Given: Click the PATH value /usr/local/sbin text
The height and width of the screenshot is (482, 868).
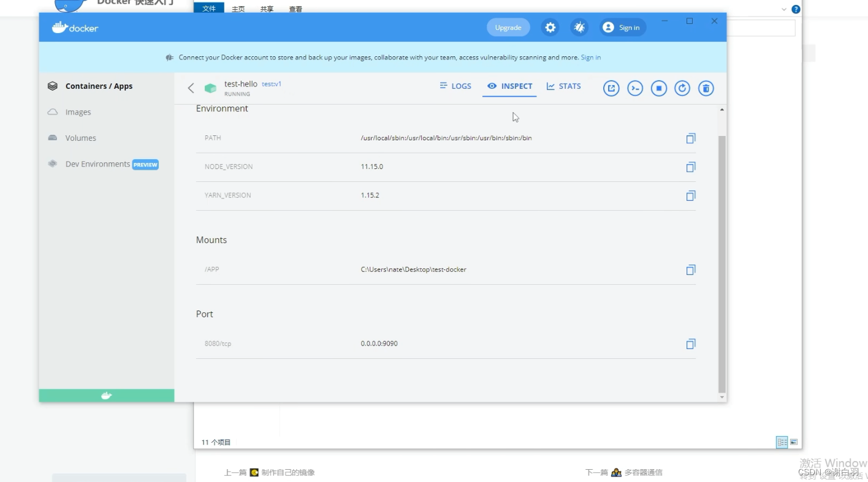Looking at the screenshot, I should pos(446,138).
